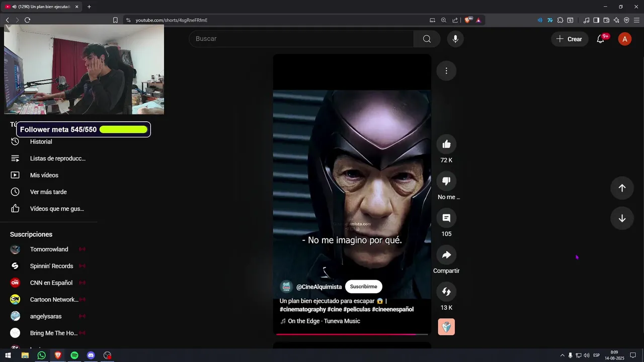Viewport: 644px width, 362px height.
Task: Open the browser extensions puzzle icon
Action: pyautogui.click(x=560, y=20)
